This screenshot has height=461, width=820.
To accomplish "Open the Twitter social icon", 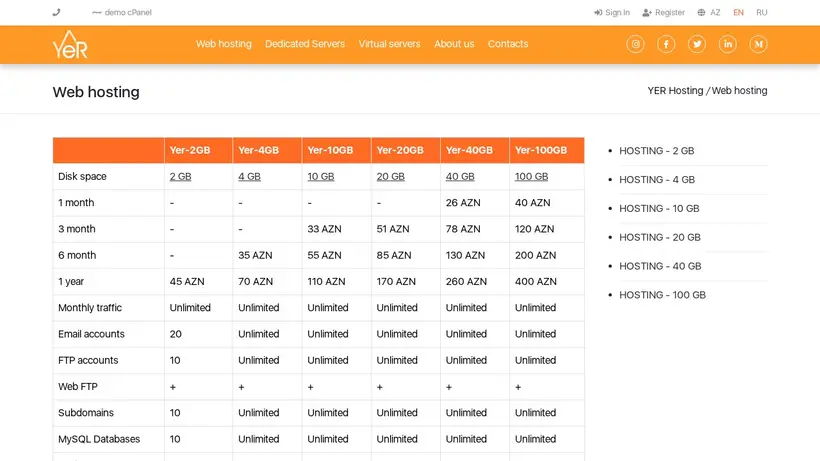I will tap(697, 44).
